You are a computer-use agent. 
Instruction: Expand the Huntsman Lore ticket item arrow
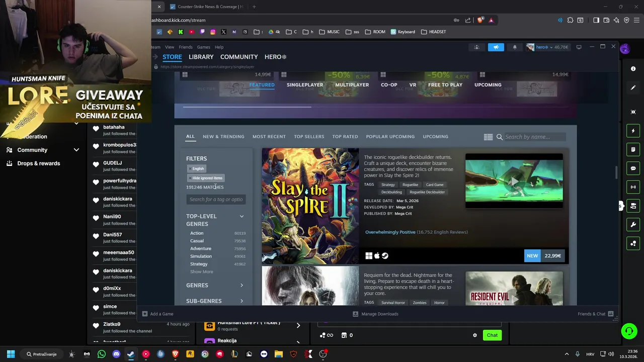[x=298, y=325]
